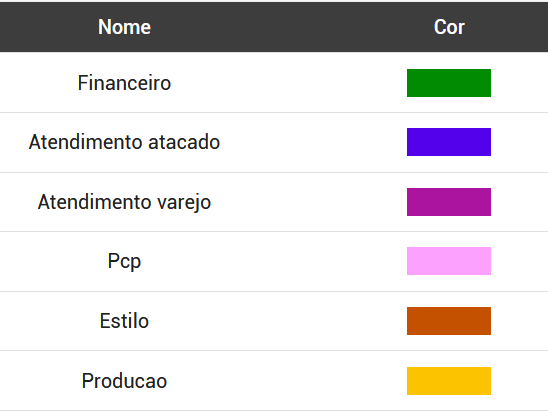Click the light pink Pcp color swatch

click(449, 261)
